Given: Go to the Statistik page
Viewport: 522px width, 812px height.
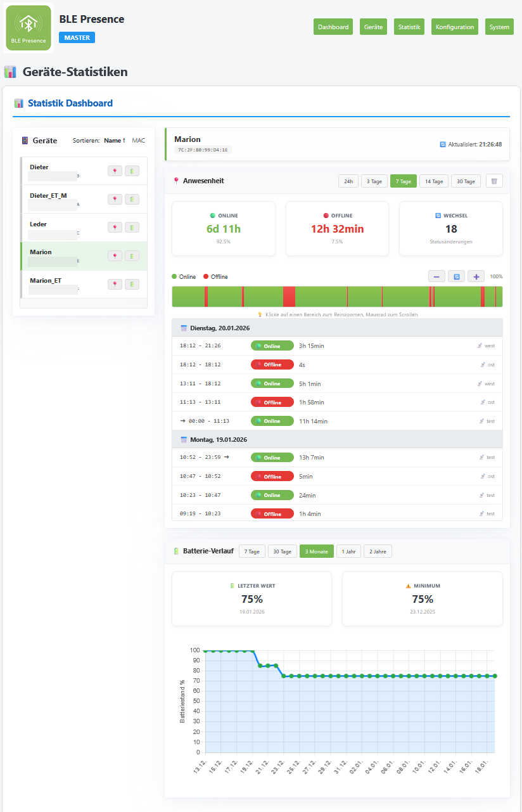Looking at the screenshot, I should click(x=409, y=27).
